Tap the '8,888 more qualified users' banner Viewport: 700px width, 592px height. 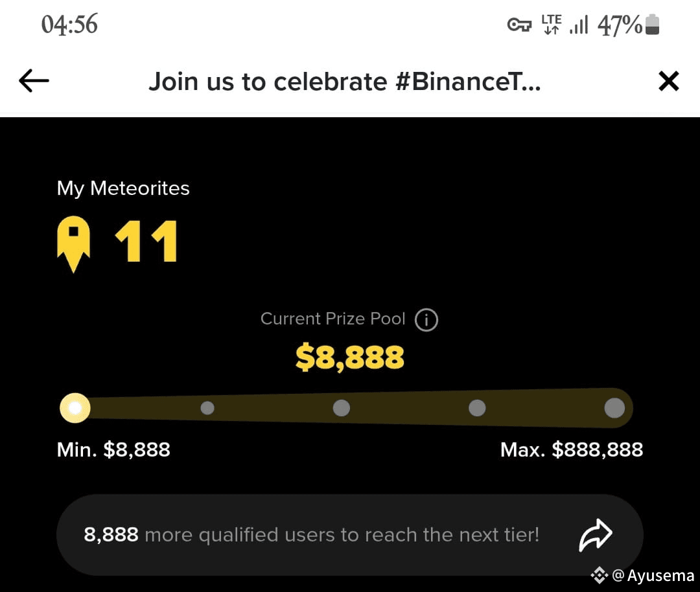point(349,534)
